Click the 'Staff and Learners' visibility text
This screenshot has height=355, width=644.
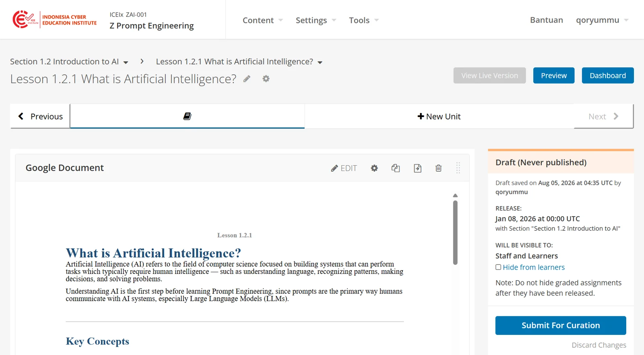click(x=526, y=256)
